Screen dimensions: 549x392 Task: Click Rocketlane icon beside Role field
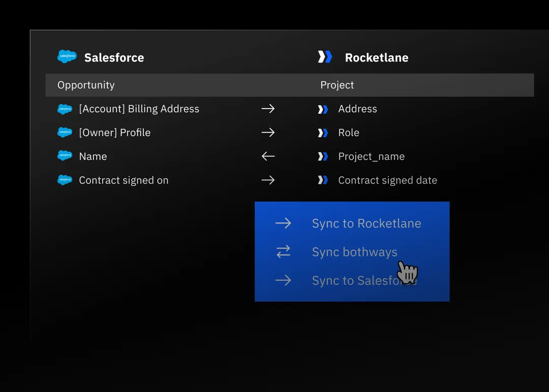coord(323,133)
